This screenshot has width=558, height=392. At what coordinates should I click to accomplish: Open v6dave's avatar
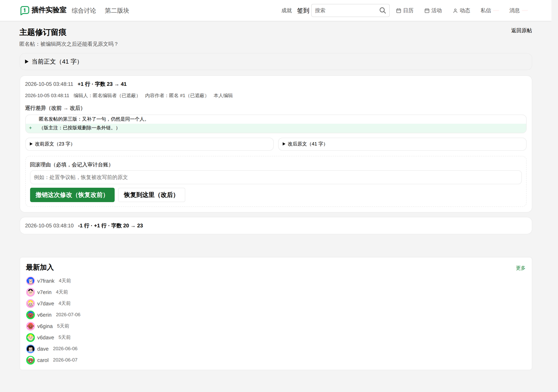[31, 338]
